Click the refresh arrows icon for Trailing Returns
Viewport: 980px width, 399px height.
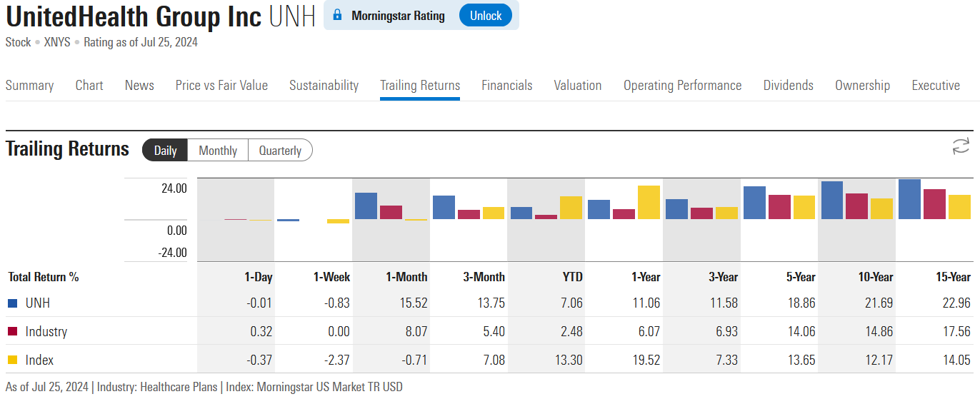[961, 147]
